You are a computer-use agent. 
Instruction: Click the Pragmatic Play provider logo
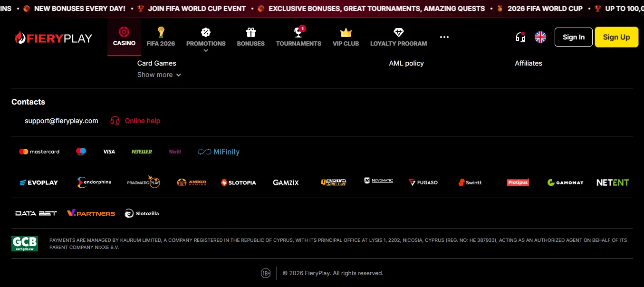click(x=144, y=182)
